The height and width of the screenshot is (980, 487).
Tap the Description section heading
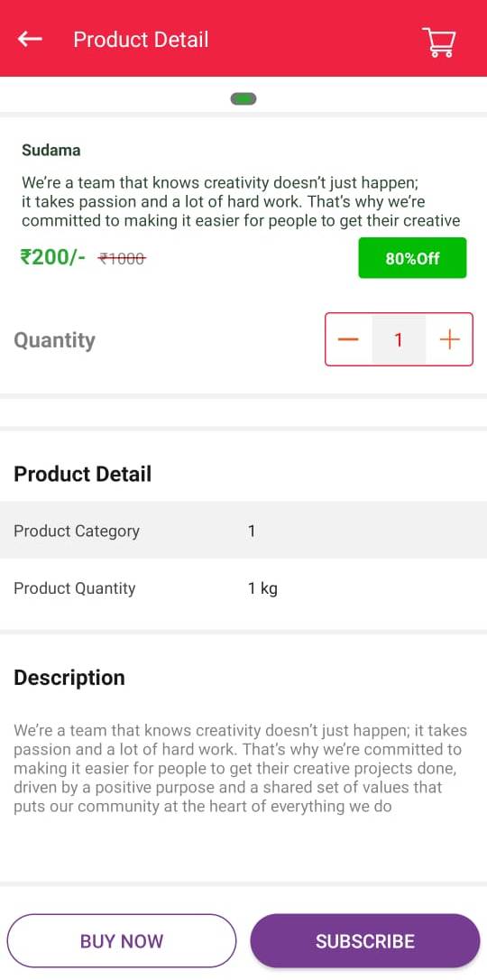tap(69, 678)
